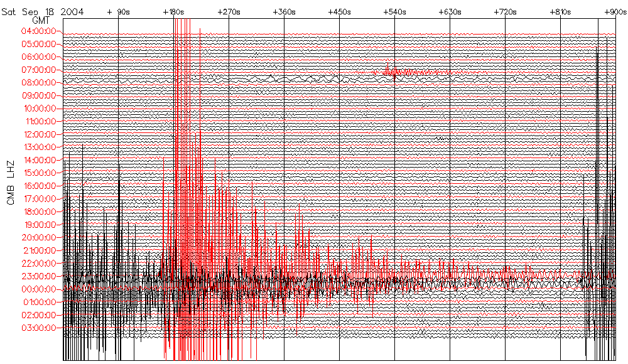Select the +540s time marker
Screen dimensions: 628x364
395,12
